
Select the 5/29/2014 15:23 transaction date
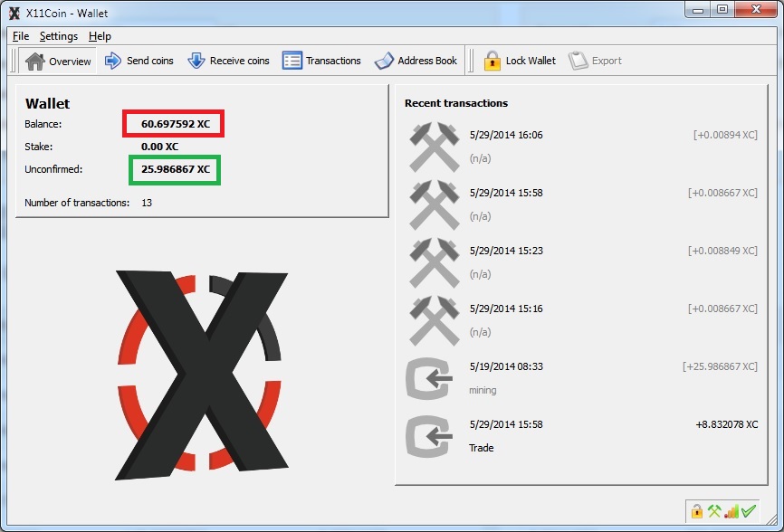tap(506, 251)
